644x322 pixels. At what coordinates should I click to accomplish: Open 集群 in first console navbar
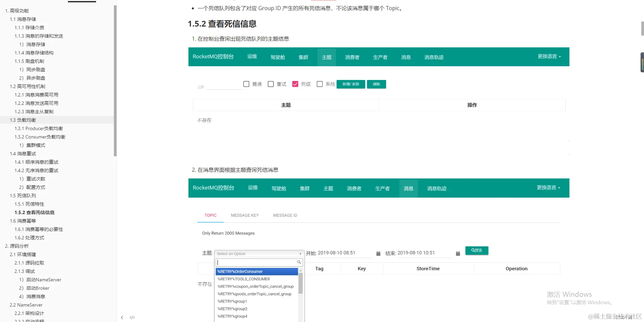coord(303,57)
